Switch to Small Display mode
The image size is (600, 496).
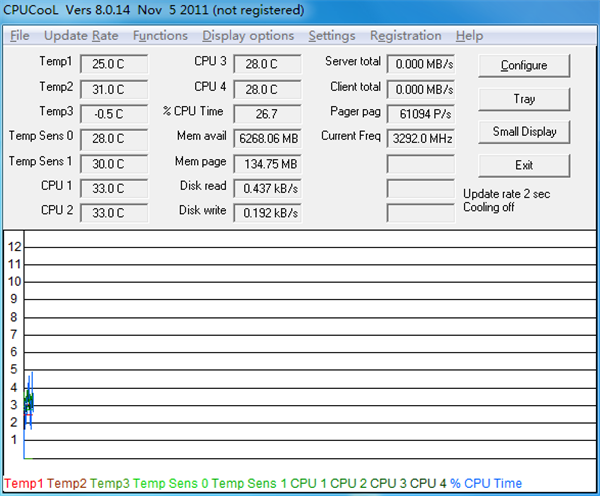click(524, 132)
